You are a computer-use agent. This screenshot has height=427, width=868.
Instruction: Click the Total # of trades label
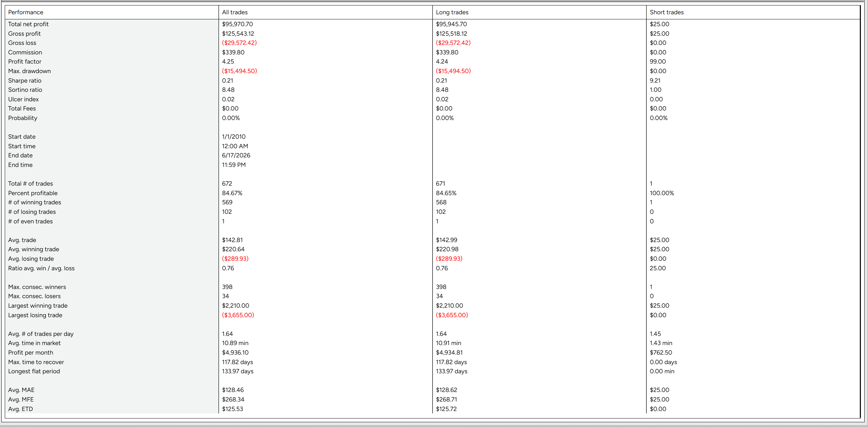pyautogui.click(x=31, y=184)
